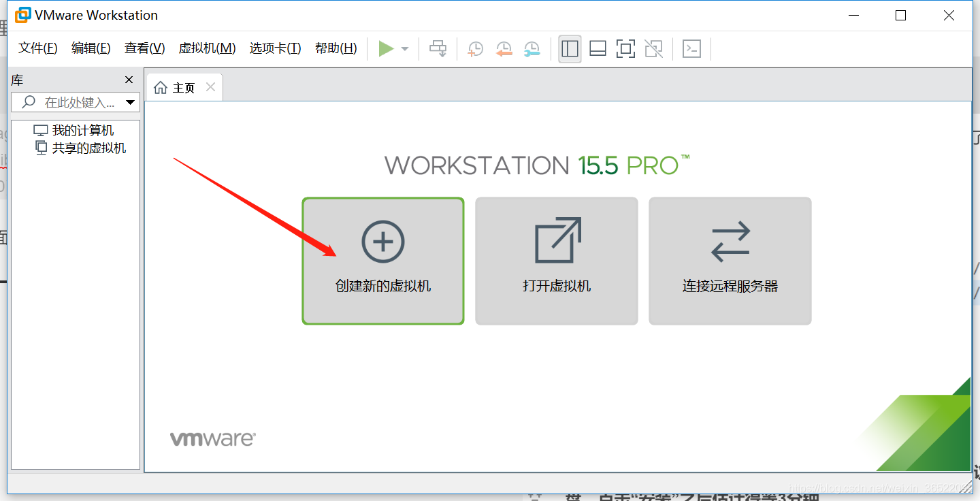Click 打开虚拟机 button
980x501 pixels.
click(x=557, y=261)
